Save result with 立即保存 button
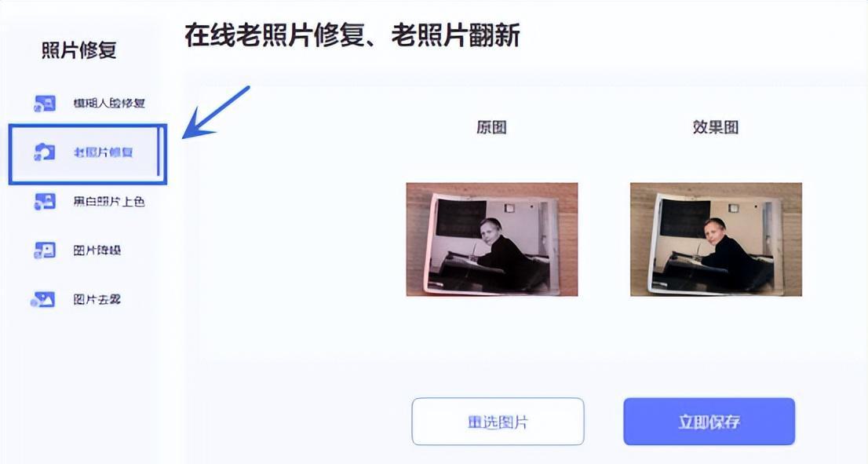This screenshot has width=868, height=464. click(709, 422)
